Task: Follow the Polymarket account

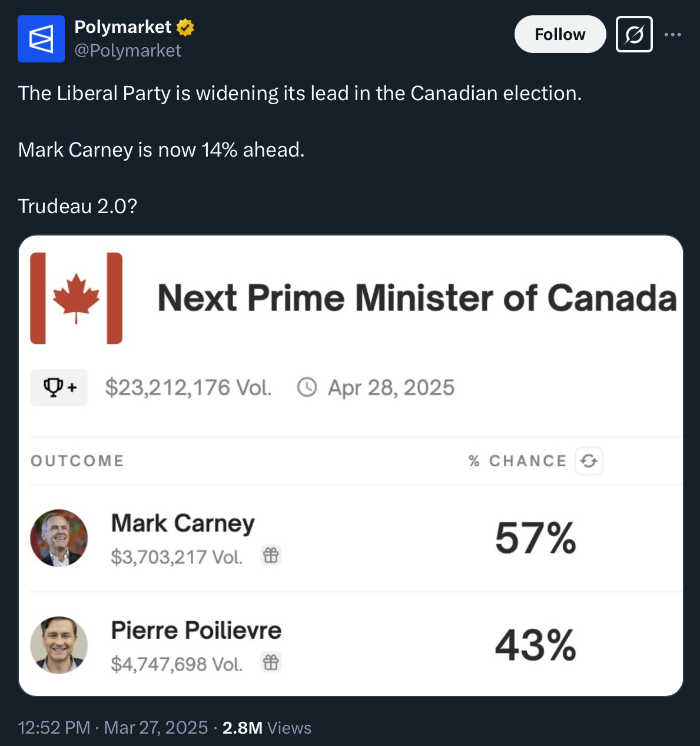Action: click(560, 34)
